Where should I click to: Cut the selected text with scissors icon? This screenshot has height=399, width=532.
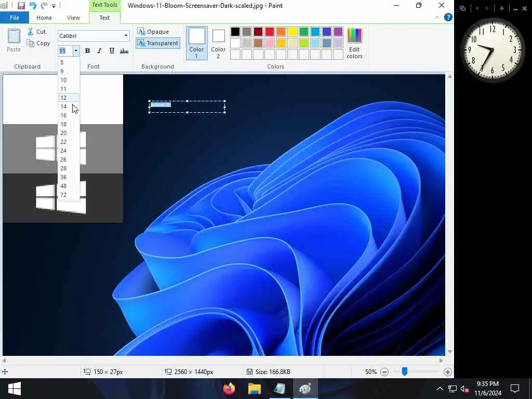(37, 32)
